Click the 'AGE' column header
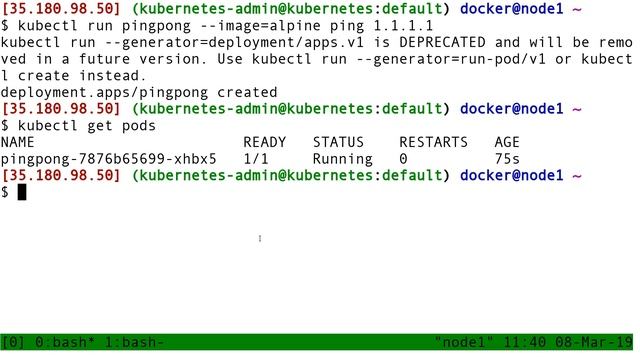Viewport: 640px width, 360px height. point(507,142)
